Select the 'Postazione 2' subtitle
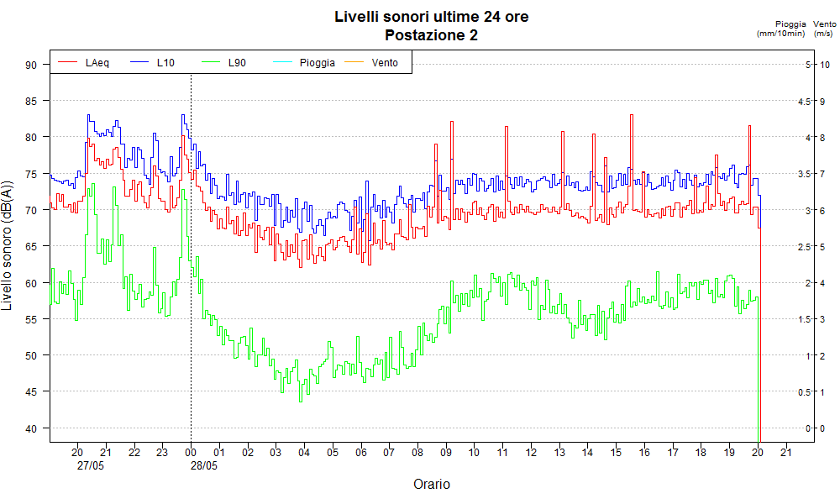 tap(432, 35)
